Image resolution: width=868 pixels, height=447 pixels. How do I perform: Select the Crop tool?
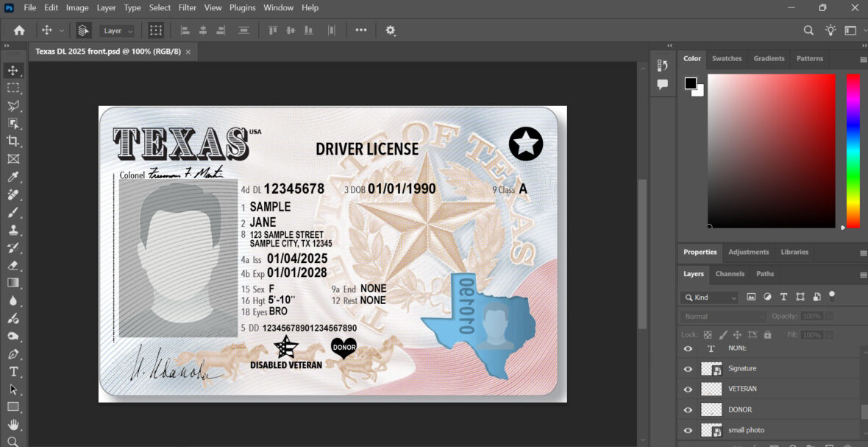13,141
